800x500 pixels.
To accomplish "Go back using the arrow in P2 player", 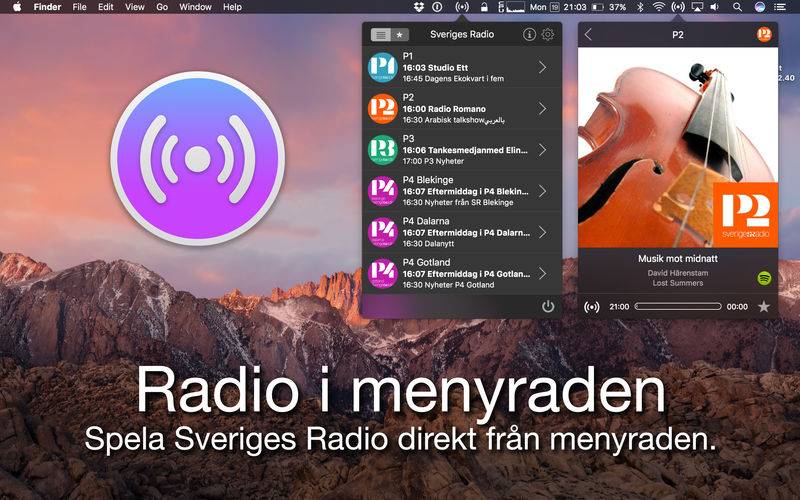I will click(588, 34).
